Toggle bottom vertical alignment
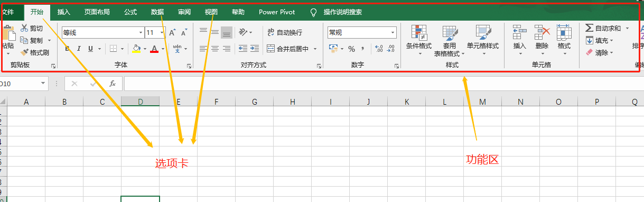Viewport: 644px width, 202px height. 227,33
